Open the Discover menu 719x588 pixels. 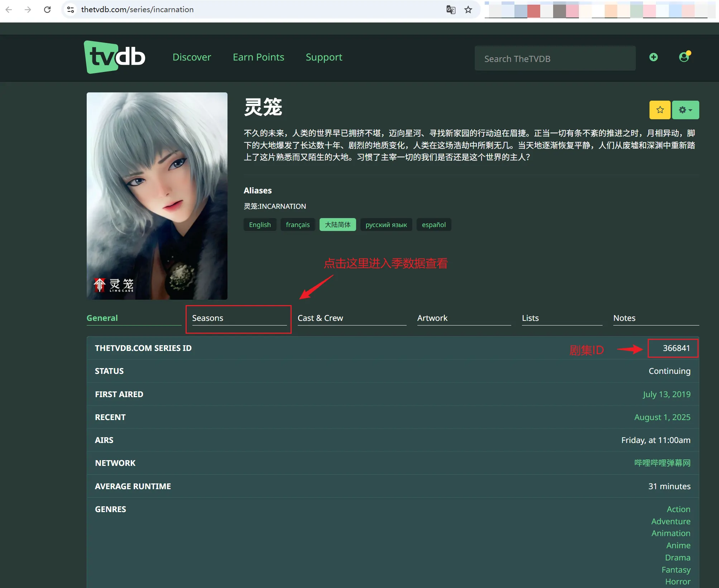pyautogui.click(x=192, y=57)
